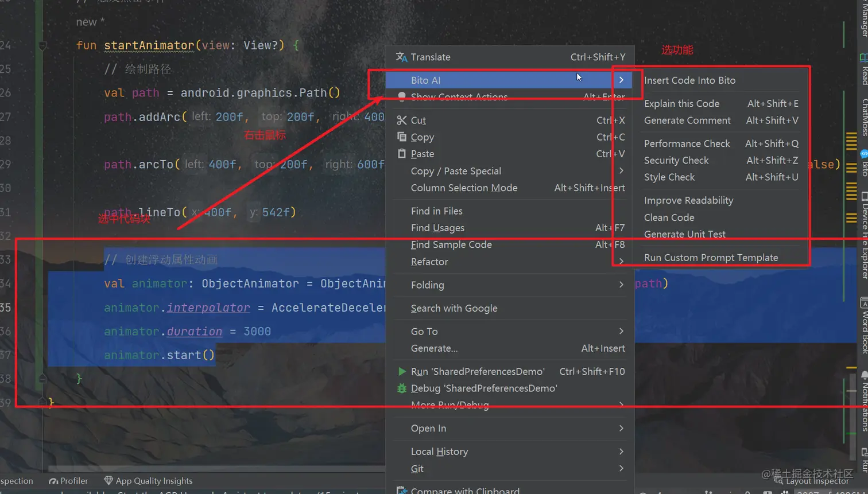This screenshot has width=868, height=494.
Task: Click the startAnimator function name
Action: (149, 45)
